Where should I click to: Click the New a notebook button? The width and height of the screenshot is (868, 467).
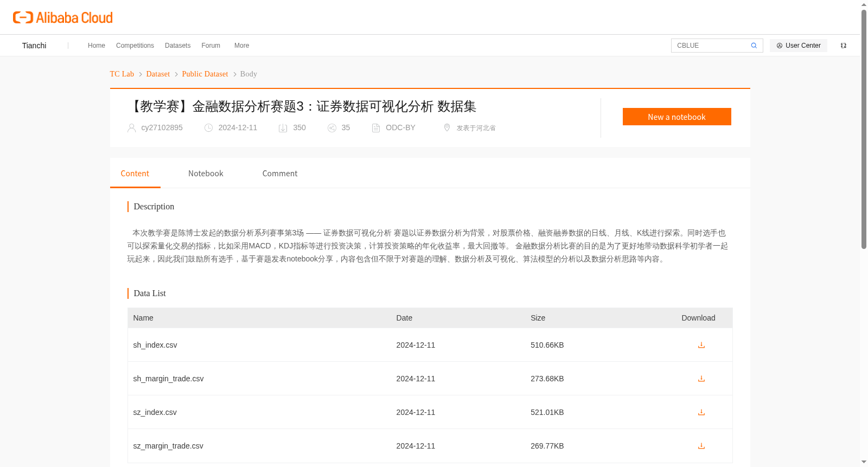click(677, 117)
